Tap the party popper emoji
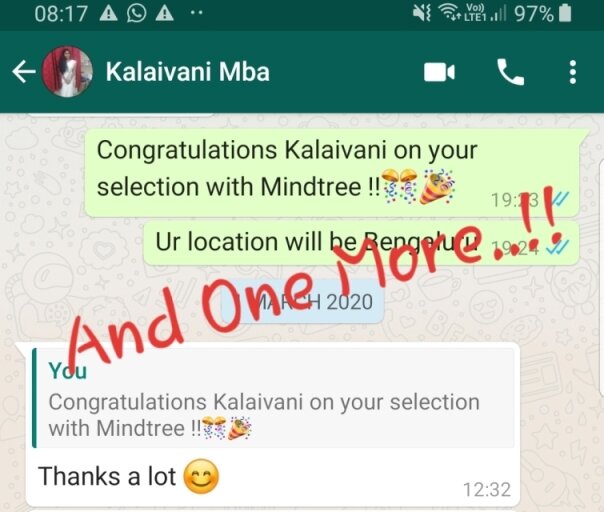This screenshot has width=604, height=512. coord(438,186)
